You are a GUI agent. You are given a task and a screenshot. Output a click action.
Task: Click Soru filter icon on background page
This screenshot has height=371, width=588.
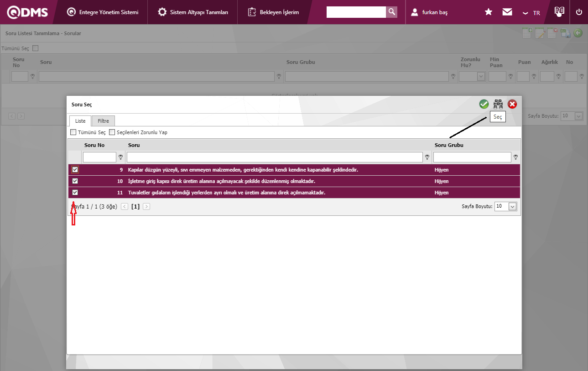[279, 77]
